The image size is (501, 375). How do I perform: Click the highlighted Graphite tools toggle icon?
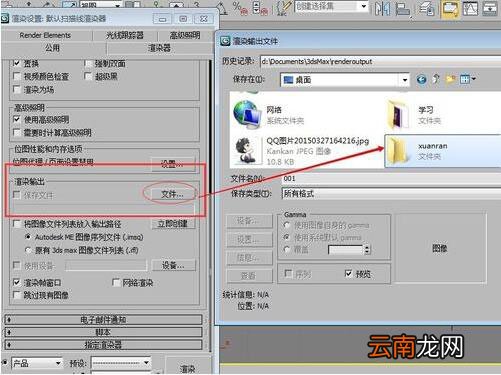450,8
